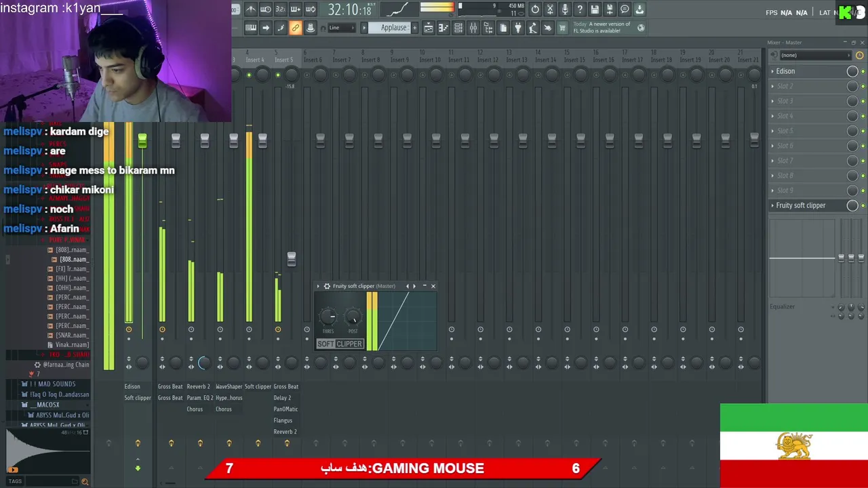
Task: Click the Insert 5 lowered volume fader
Action: [x=292, y=259]
